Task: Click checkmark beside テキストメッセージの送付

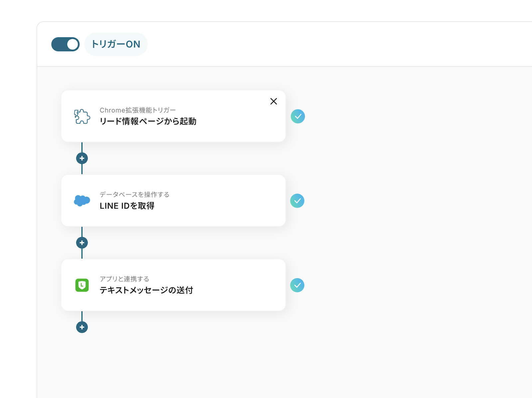Action: (x=297, y=285)
